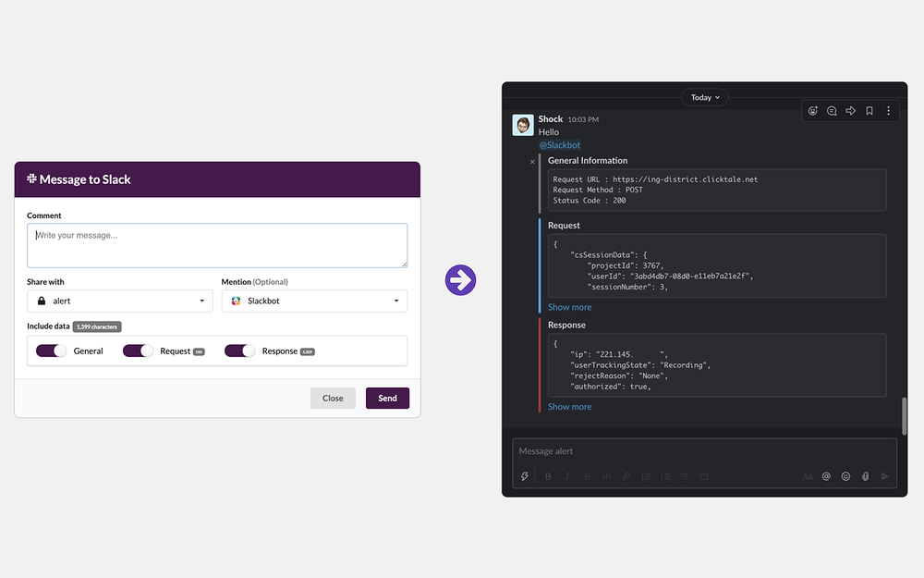Open the Share with alert dropdown
Screen dimensions: 924x578
pyautogui.click(x=119, y=301)
